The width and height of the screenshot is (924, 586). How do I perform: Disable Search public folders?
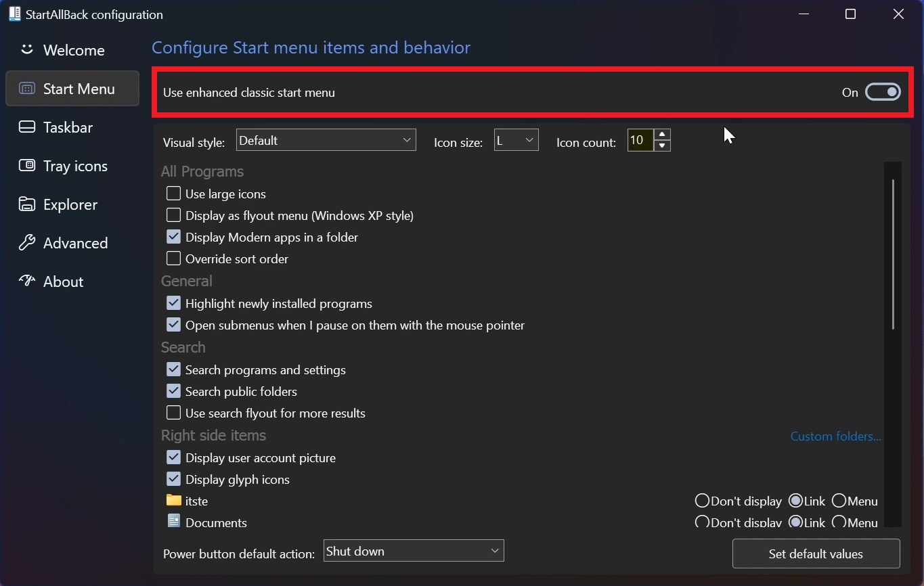click(173, 391)
